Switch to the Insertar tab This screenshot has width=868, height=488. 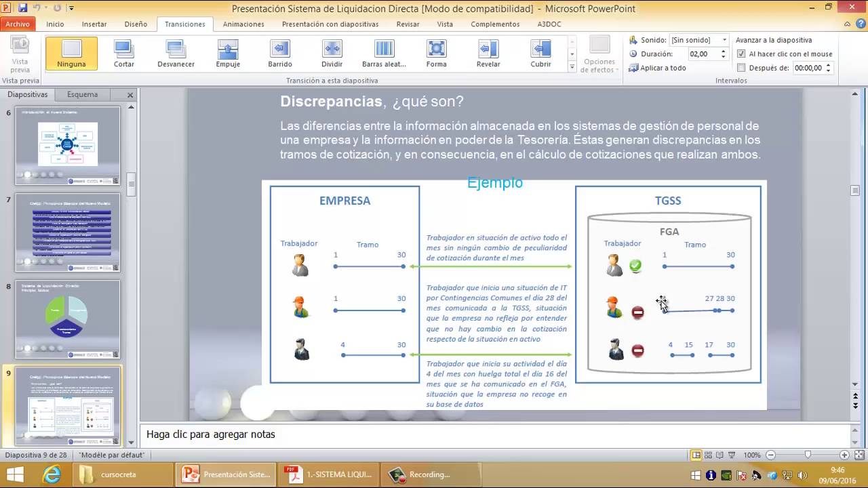(94, 24)
